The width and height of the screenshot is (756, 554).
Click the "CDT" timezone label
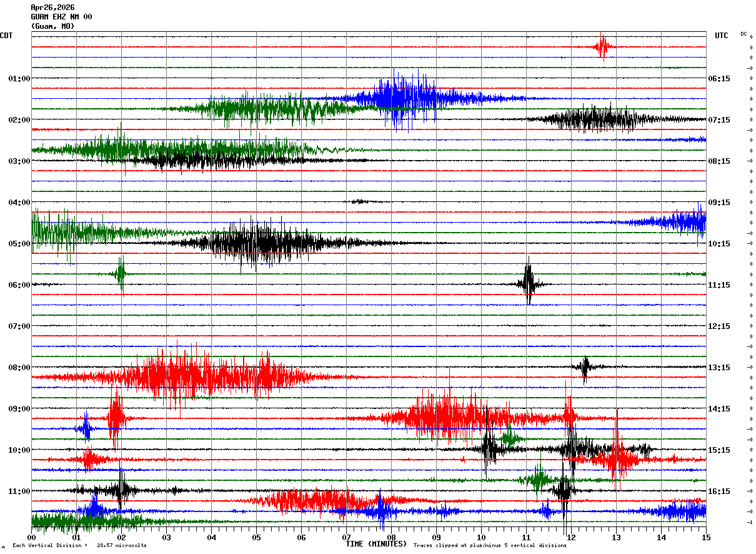6,36
